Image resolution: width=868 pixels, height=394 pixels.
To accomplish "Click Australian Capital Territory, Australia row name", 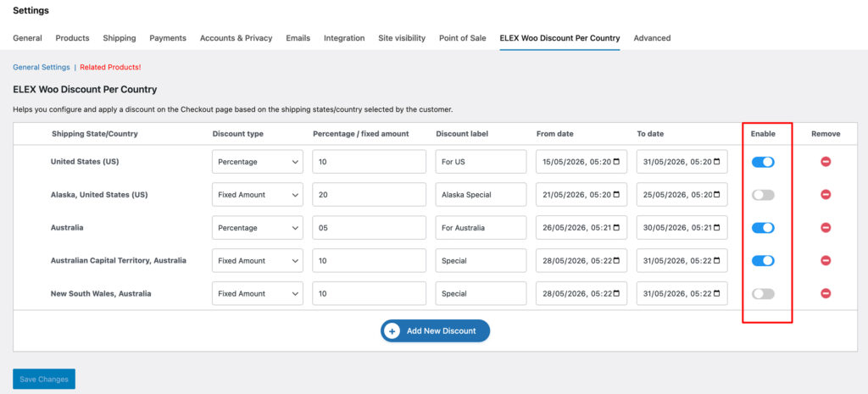I will tap(119, 260).
